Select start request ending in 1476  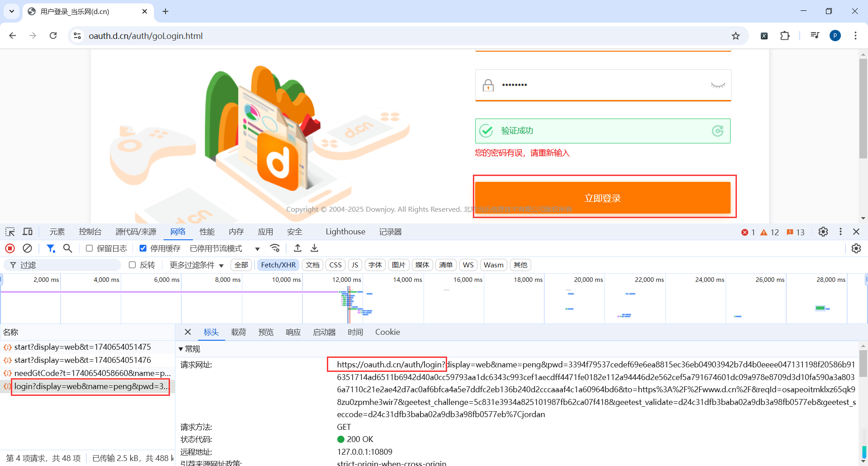[x=87, y=360]
